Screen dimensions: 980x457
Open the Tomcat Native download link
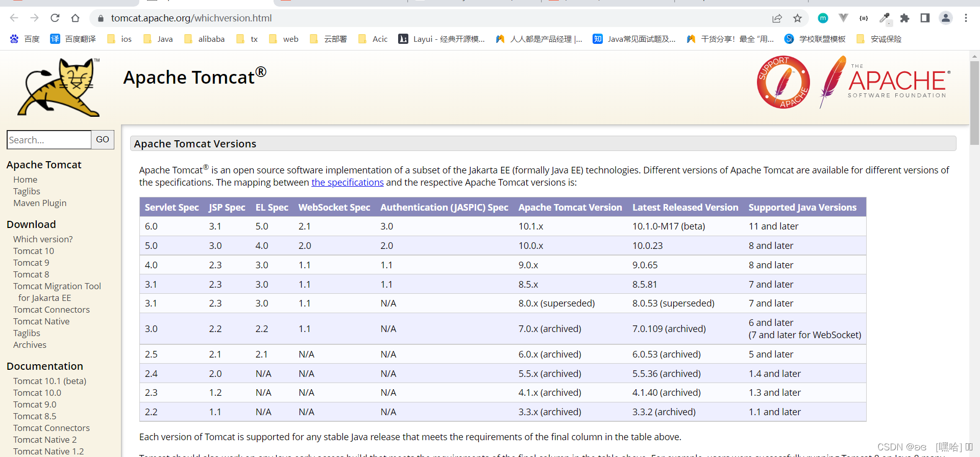click(41, 321)
